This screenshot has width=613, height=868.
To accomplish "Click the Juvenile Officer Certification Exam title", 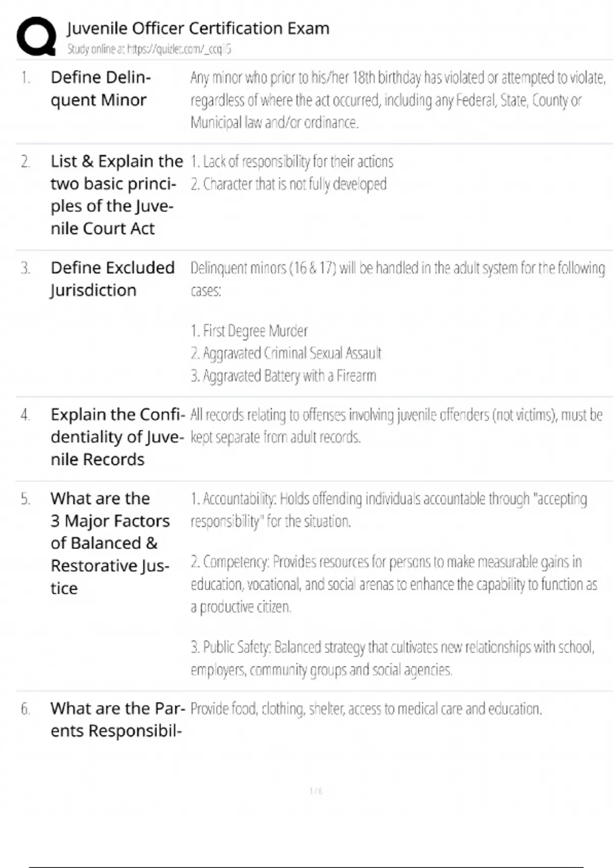I will 198,28.
